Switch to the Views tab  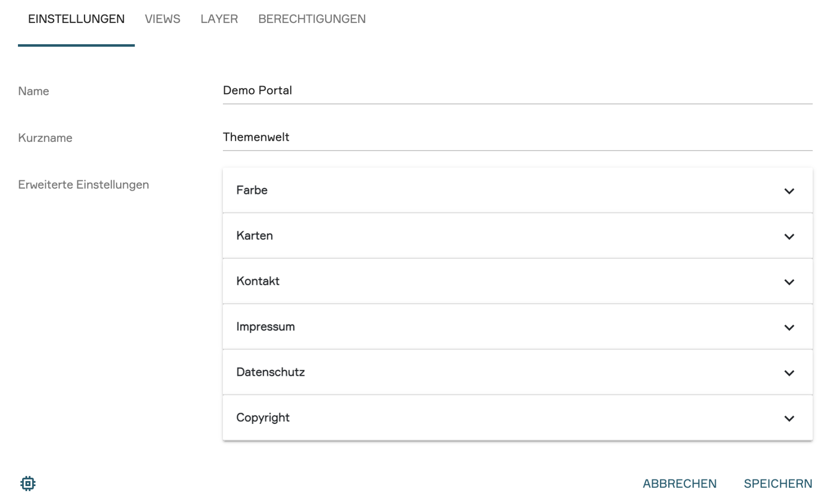(163, 19)
